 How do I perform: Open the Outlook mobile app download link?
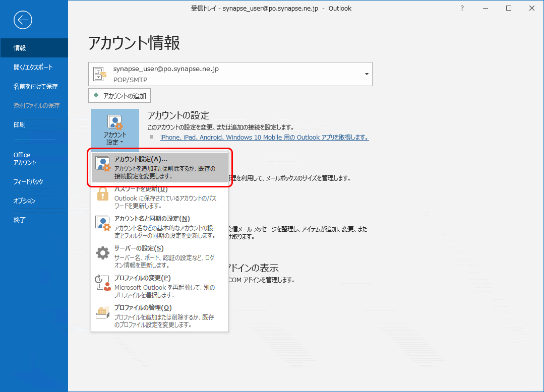[264, 137]
